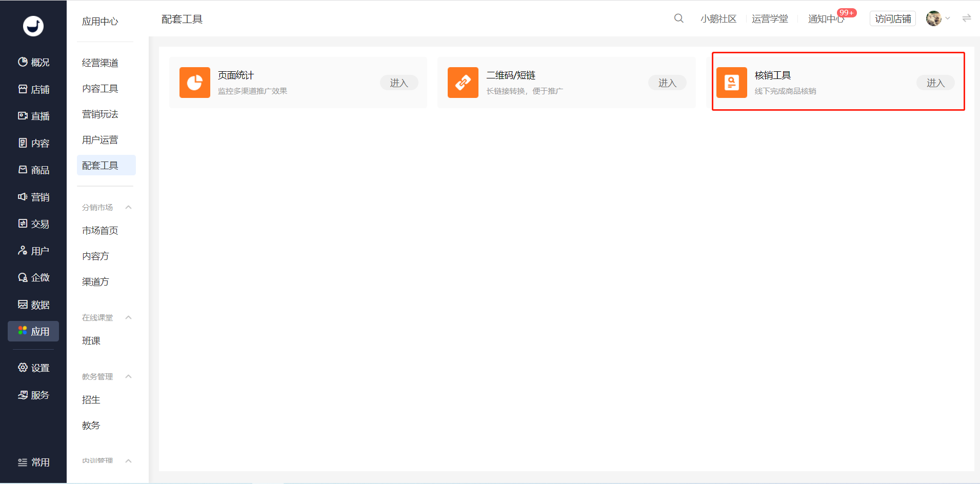Open 直播 live section
The height and width of the screenshot is (484, 980).
pos(33,116)
